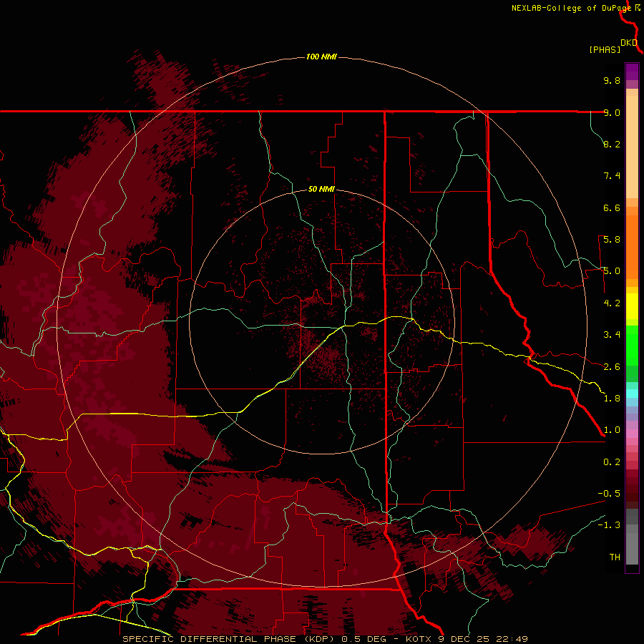
Task: Click the 4.2 value on the color scale
Action: tap(612, 303)
